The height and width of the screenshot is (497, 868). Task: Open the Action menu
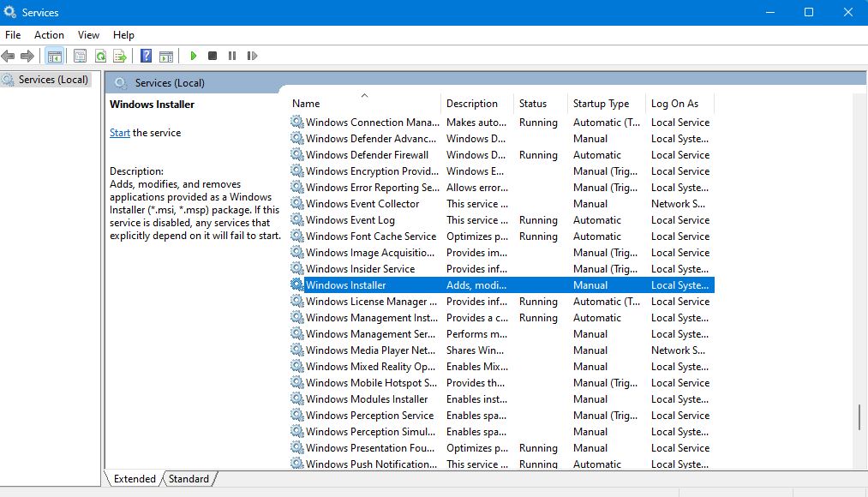(x=49, y=35)
